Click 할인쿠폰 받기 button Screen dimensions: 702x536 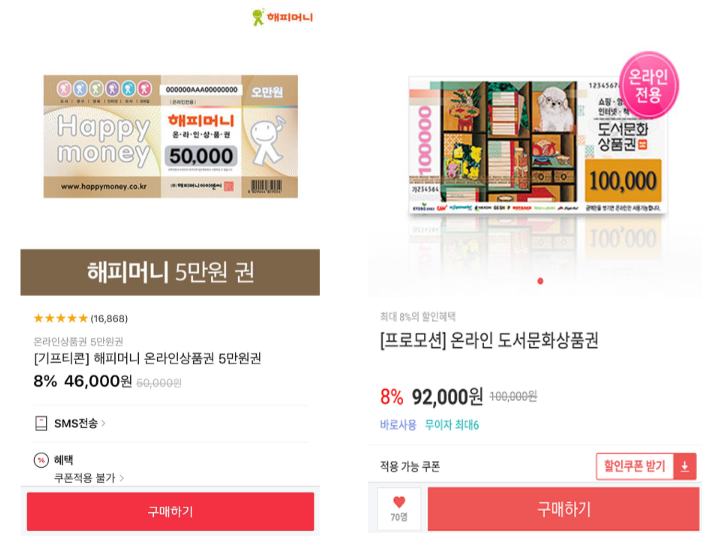[x=634, y=467]
